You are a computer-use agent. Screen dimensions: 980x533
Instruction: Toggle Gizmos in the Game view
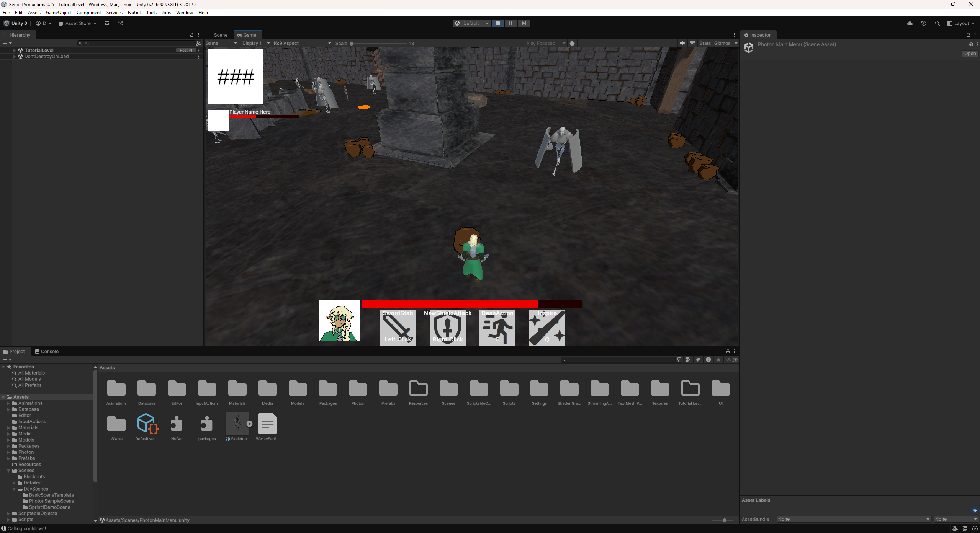pos(722,43)
